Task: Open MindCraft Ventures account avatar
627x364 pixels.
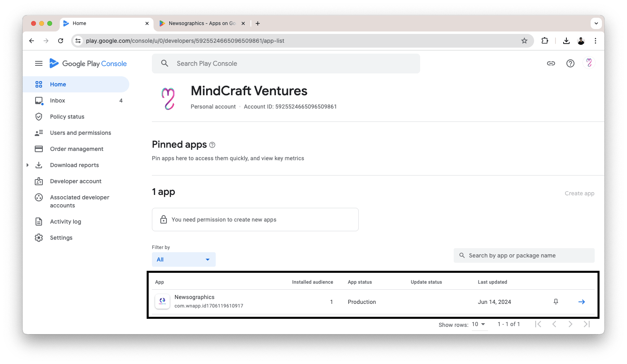Action: 589,63
